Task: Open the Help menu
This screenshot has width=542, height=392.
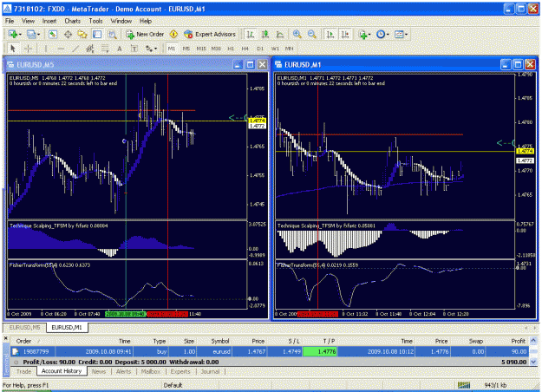Action: [146, 21]
